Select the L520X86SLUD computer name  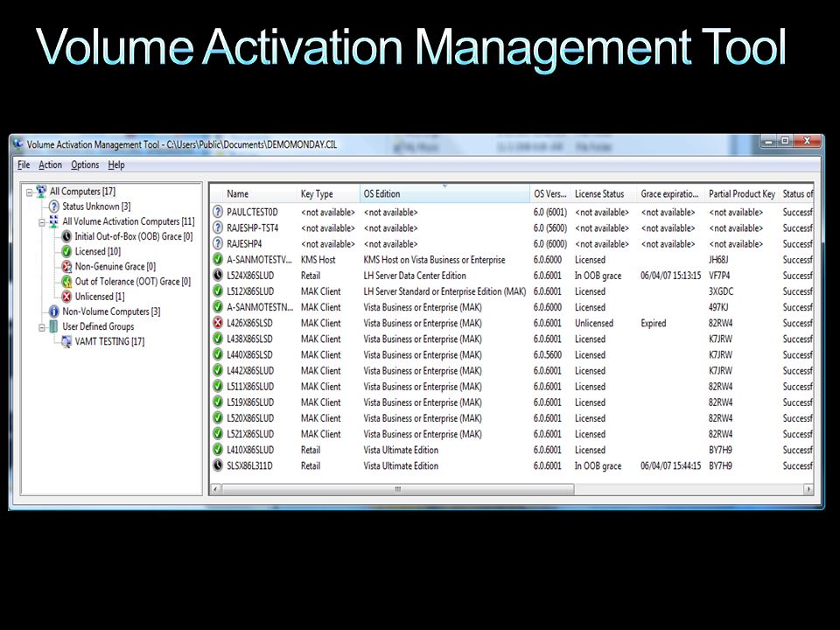tap(250, 418)
